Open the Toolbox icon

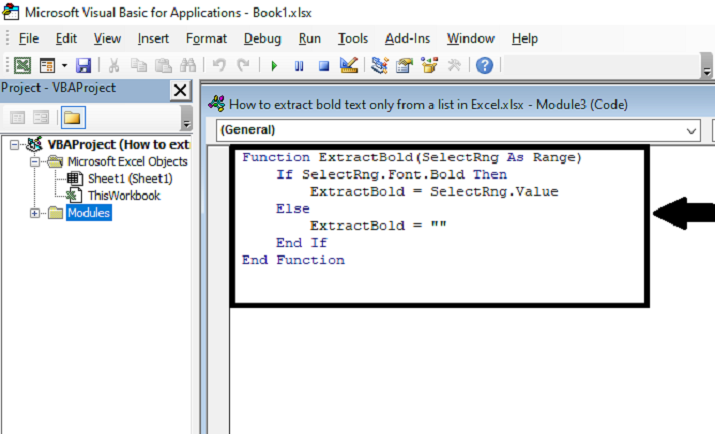tap(454, 66)
